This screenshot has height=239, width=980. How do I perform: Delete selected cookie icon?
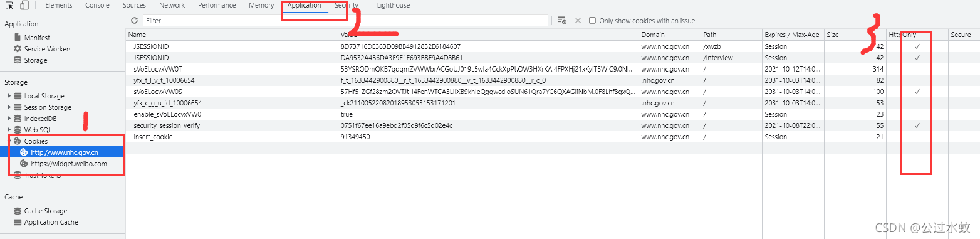578,21
